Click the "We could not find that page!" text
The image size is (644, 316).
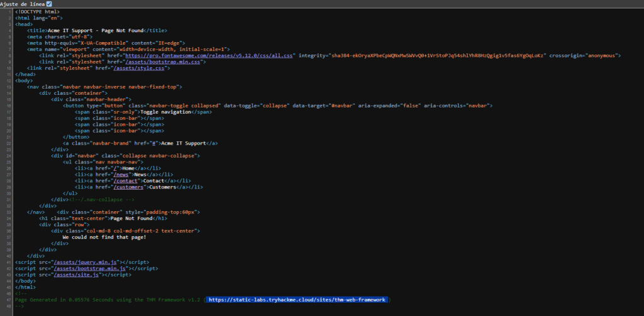click(x=104, y=237)
